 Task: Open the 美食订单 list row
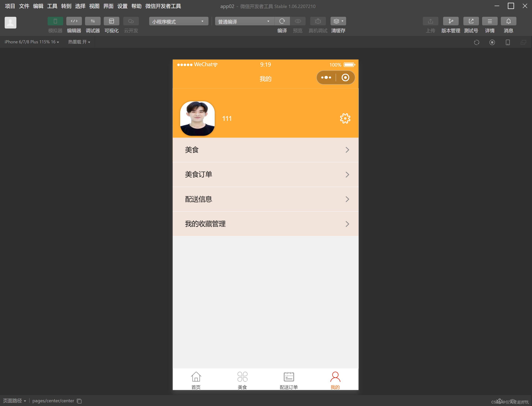266,175
